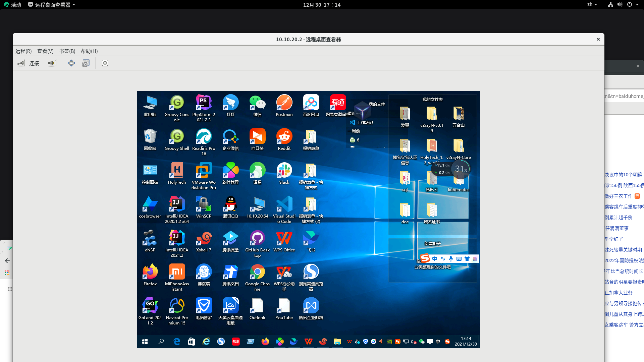Select 查看 view menu
644x362 pixels.
coord(45,51)
